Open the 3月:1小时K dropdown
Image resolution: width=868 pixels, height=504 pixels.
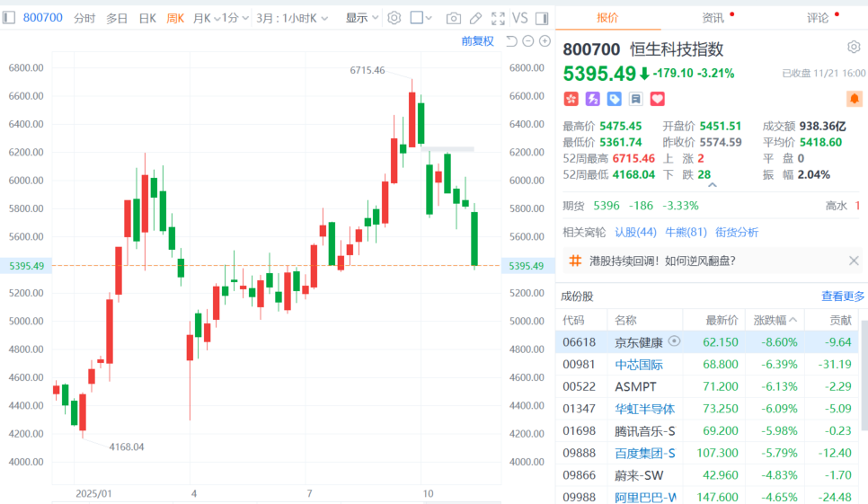(x=292, y=18)
